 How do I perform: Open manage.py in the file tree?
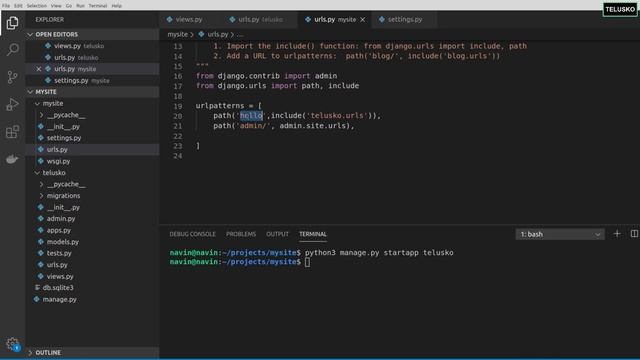[60, 300]
